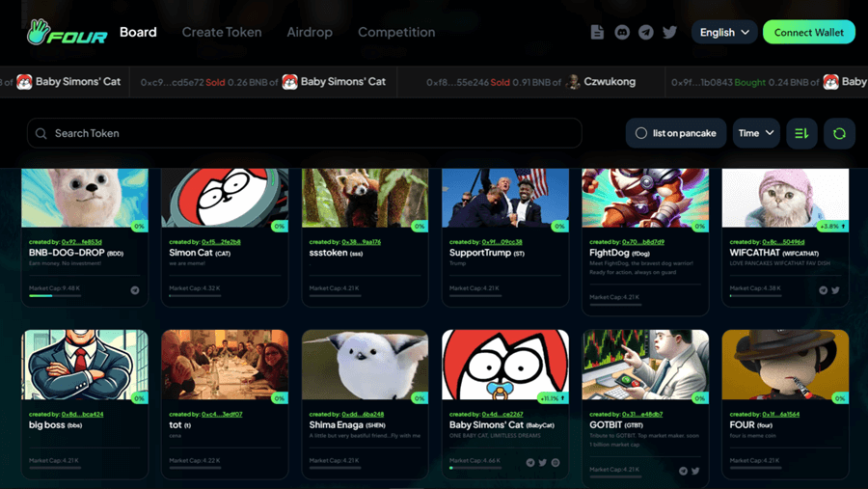Open SupportTrump token thumbnail

[505, 198]
